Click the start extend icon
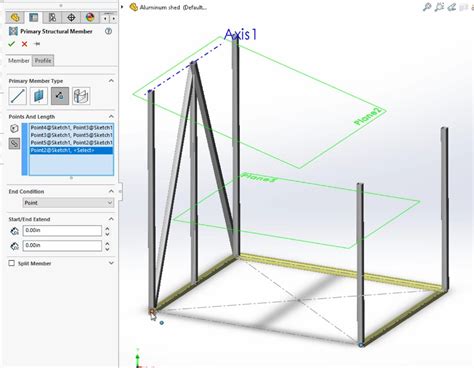 tap(14, 231)
